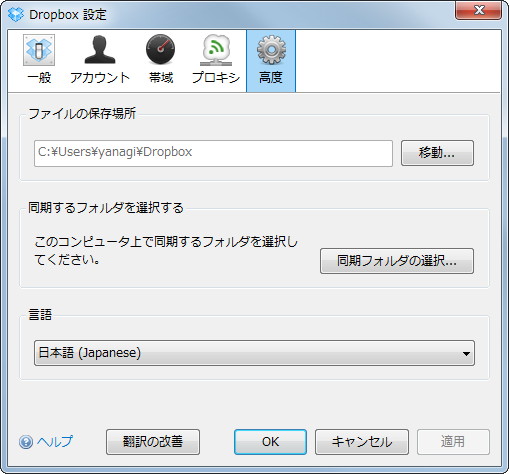The width and height of the screenshot is (509, 474).
Task: Click the キャンセル cancel button
Action: click(x=362, y=442)
